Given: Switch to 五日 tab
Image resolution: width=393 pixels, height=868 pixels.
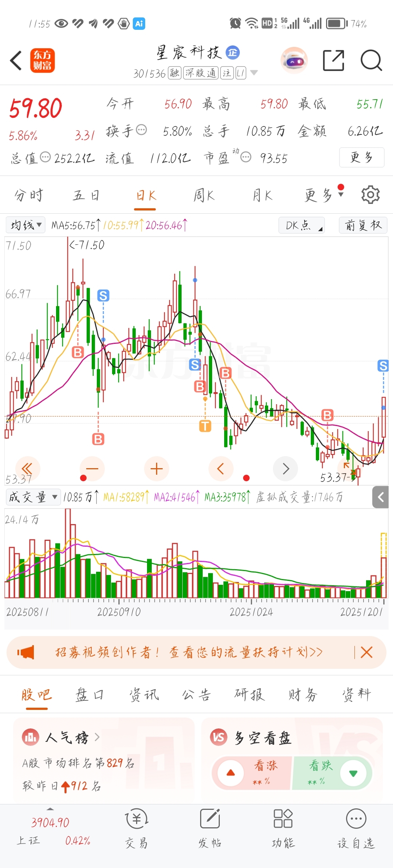Looking at the screenshot, I should (86, 195).
